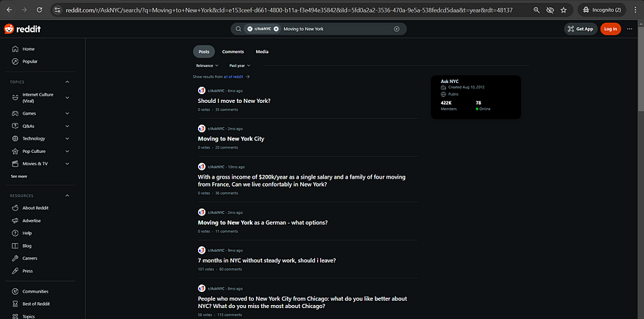Click the Log In button
Image resolution: width=644 pixels, height=319 pixels.
610,29
